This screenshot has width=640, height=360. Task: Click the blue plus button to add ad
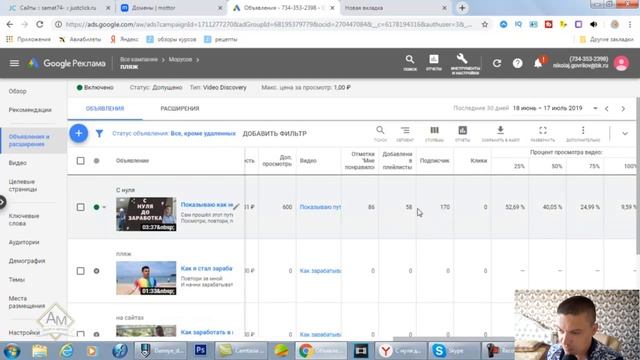78,133
